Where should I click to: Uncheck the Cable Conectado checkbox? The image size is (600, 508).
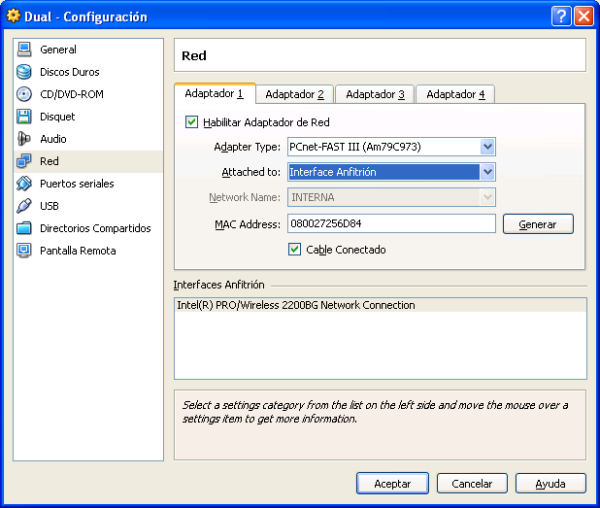(295, 250)
